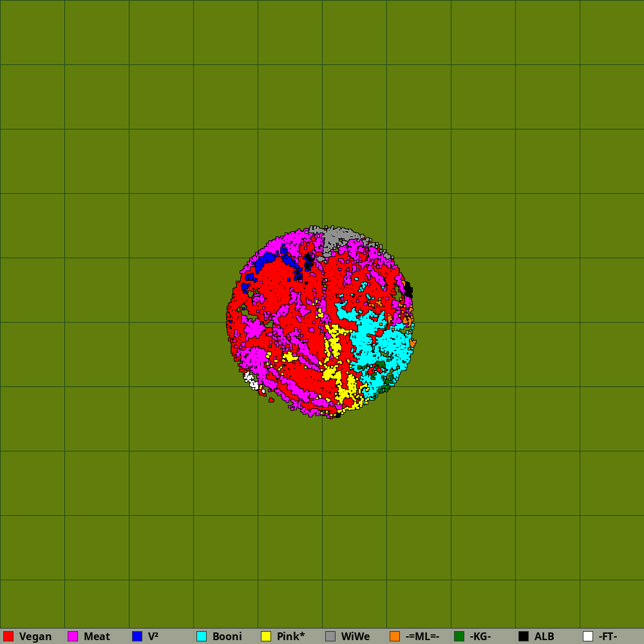
Task: Select the Pink* legend label
Action: [291, 637]
